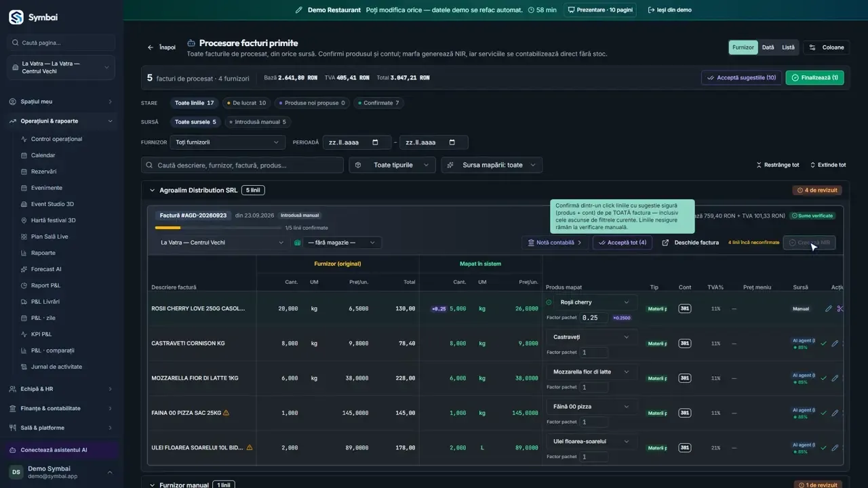Open the Toate tipurile dropdown

point(392,165)
